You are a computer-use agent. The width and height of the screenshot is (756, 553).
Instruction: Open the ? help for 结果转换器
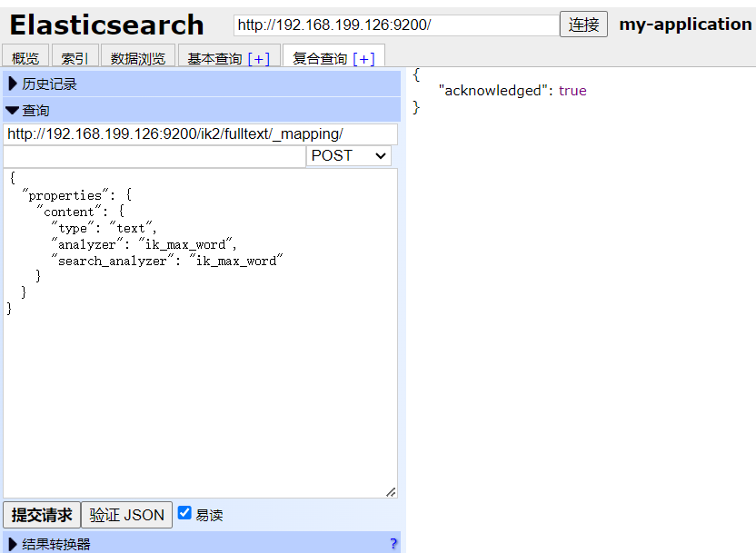393,543
